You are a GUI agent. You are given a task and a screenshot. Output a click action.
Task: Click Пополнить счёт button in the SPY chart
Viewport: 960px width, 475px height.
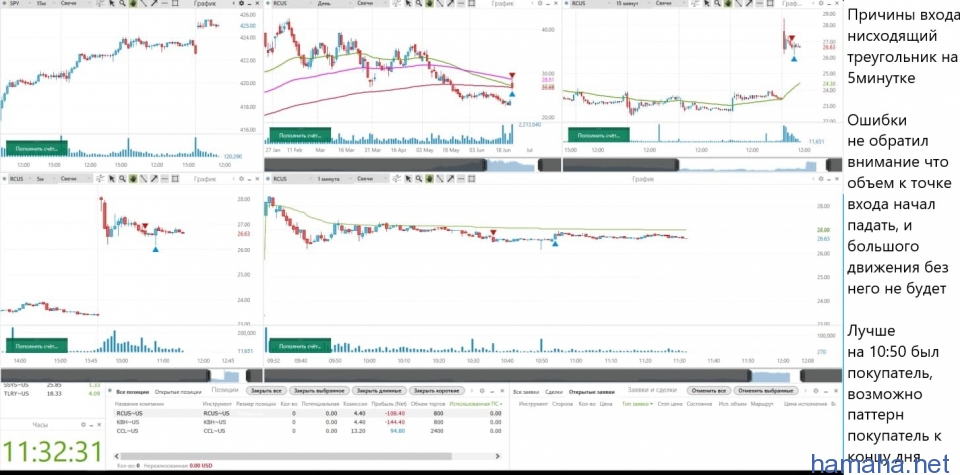36,149
